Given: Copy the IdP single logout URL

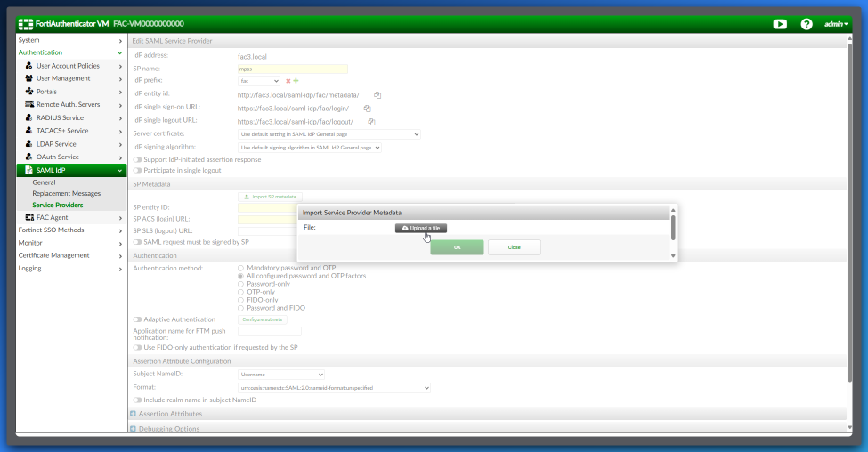Looking at the screenshot, I should 371,121.
